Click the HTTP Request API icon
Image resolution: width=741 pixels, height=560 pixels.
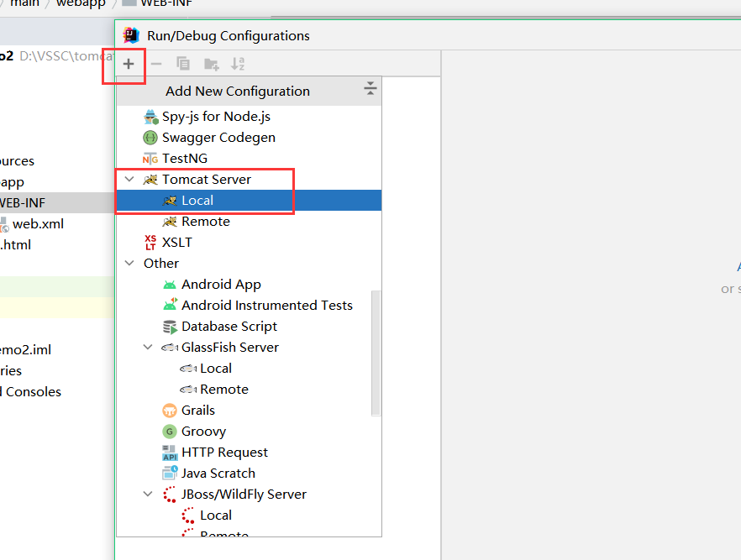click(170, 453)
